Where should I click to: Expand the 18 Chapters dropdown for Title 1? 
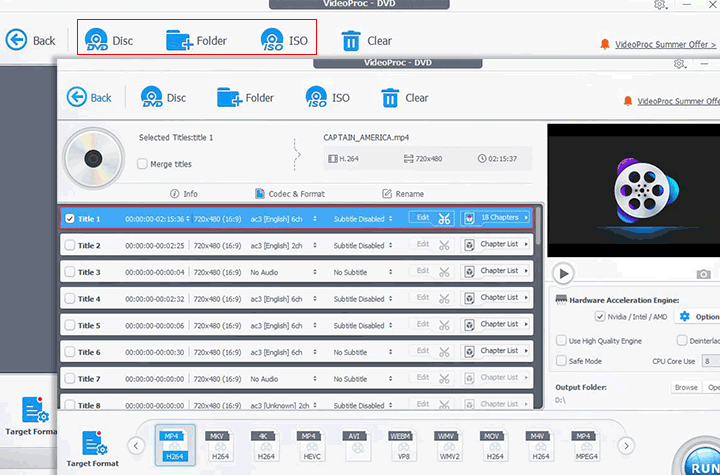(497, 218)
